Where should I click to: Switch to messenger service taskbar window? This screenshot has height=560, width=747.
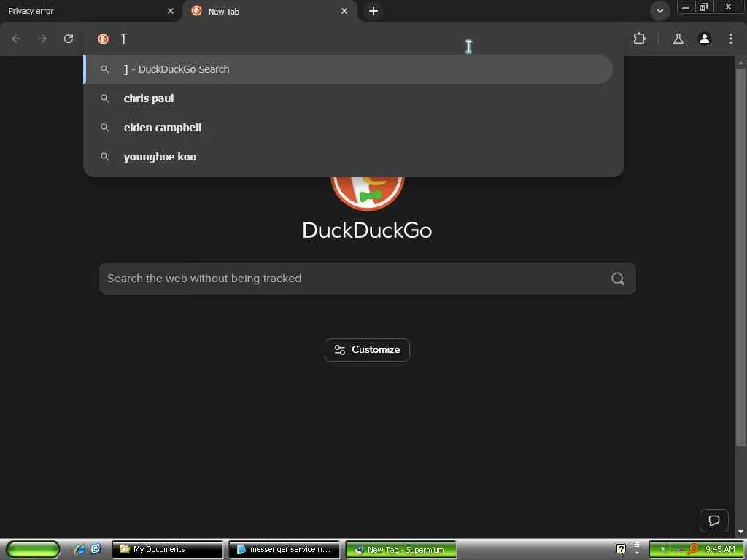click(x=285, y=550)
